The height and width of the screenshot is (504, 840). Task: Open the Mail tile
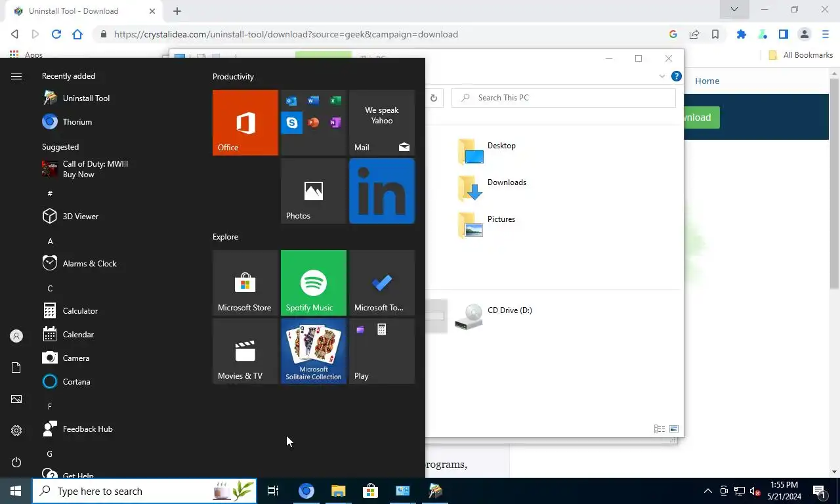tap(382, 123)
